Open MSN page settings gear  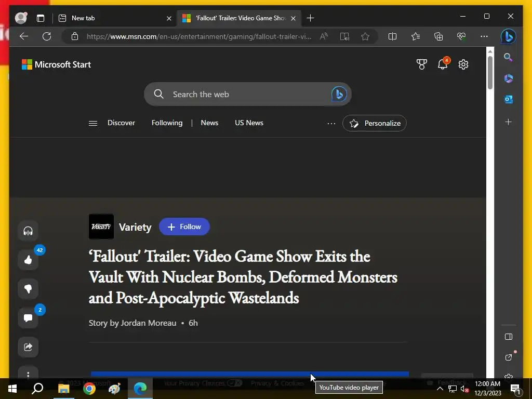pyautogui.click(x=463, y=64)
